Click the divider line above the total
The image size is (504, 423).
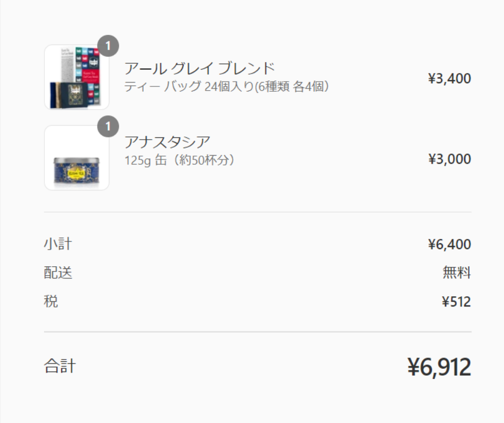(258, 332)
